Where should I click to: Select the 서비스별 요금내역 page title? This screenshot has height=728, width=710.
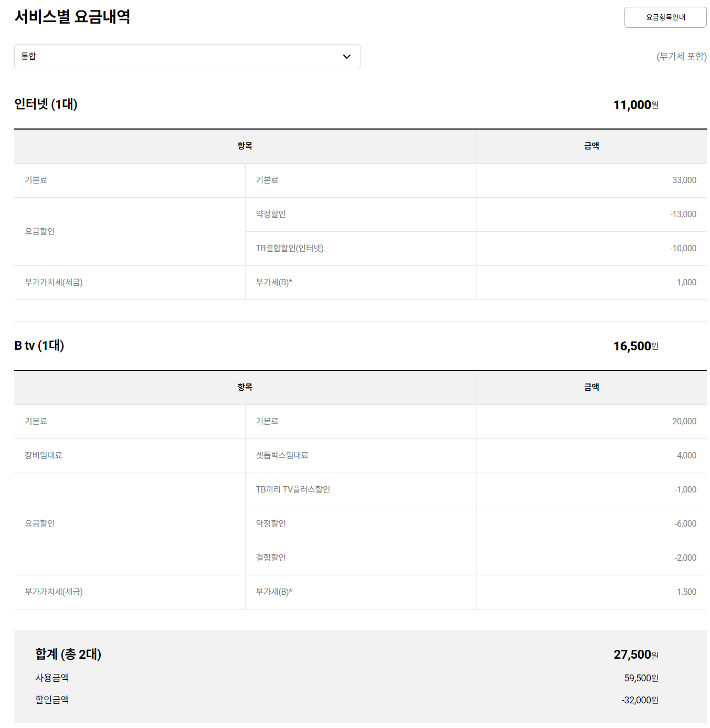[x=72, y=17]
